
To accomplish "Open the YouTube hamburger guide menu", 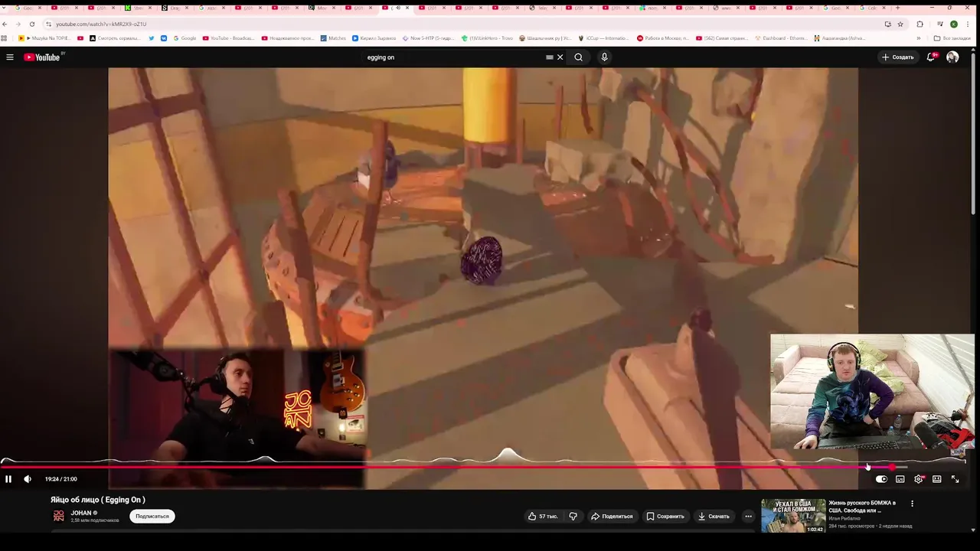I will coord(10,57).
